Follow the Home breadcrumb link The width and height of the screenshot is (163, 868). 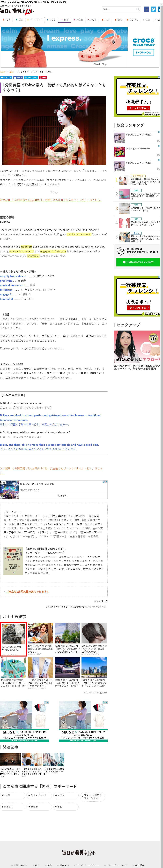tap(3, 72)
